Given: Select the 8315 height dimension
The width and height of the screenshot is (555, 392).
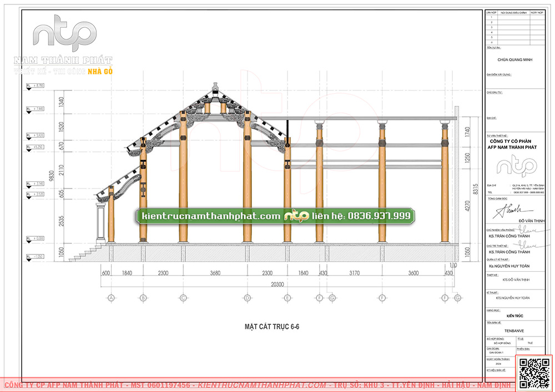Looking at the screenshot, I should [476, 189].
